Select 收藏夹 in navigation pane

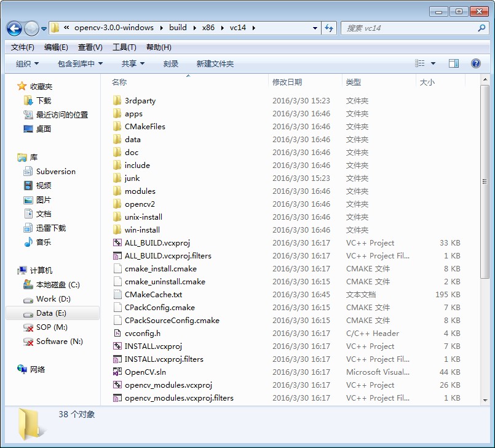tap(41, 86)
